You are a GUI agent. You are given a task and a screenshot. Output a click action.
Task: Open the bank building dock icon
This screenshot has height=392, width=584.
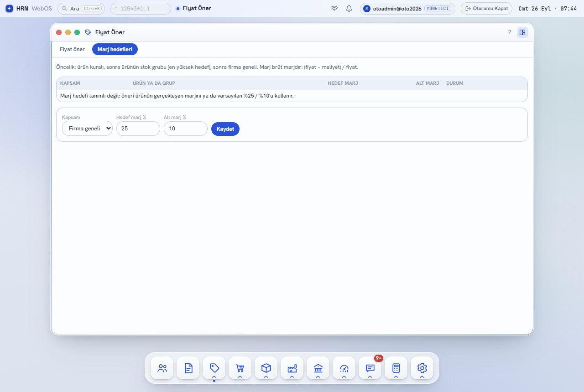(318, 368)
